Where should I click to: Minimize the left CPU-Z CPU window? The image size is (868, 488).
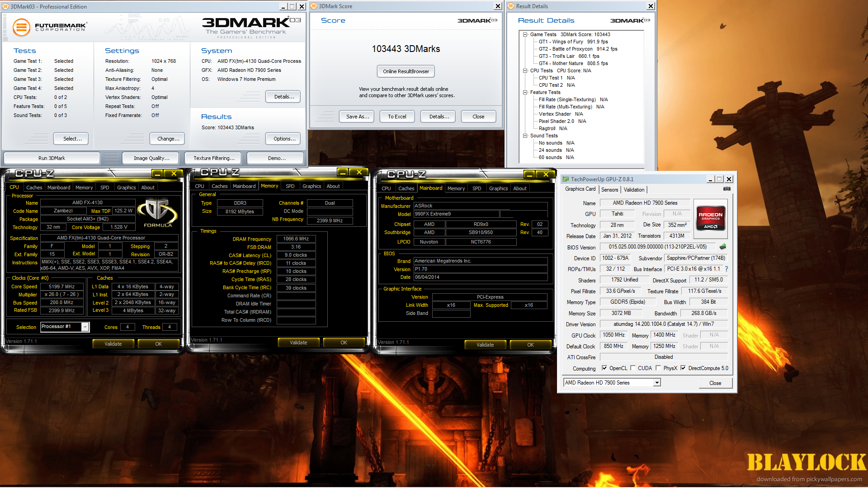(157, 174)
